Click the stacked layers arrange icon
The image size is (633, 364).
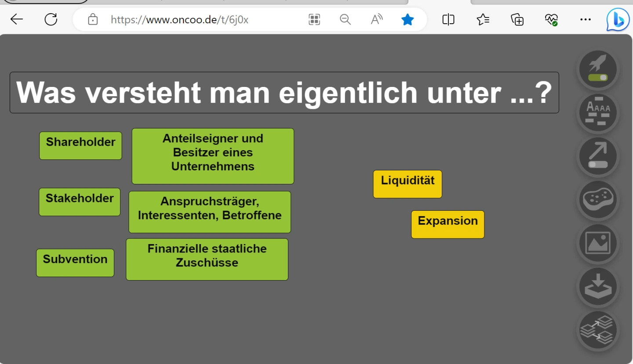[598, 330]
